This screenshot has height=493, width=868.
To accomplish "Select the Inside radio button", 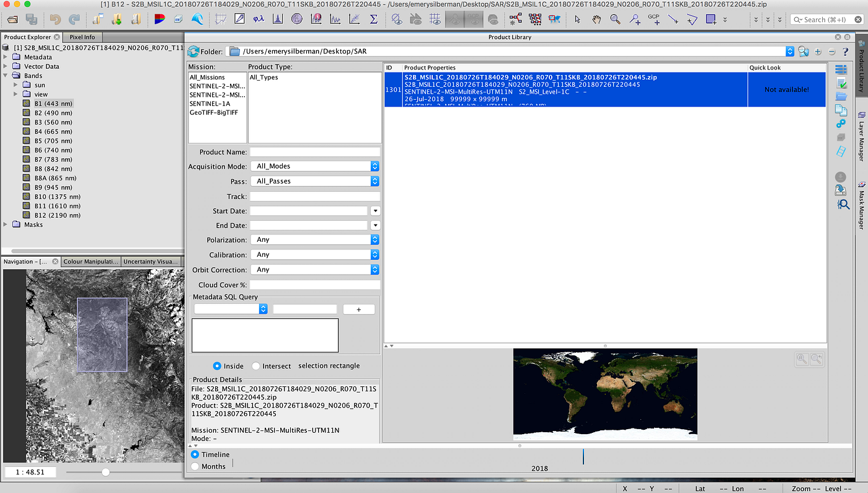I will [217, 366].
